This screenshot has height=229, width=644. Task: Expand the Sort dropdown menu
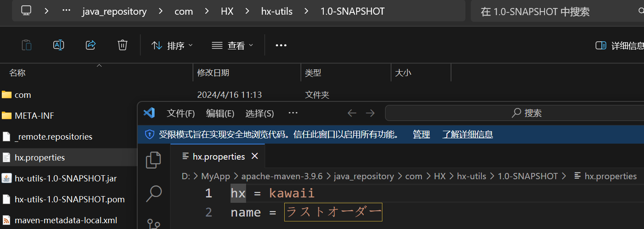pos(172,45)
